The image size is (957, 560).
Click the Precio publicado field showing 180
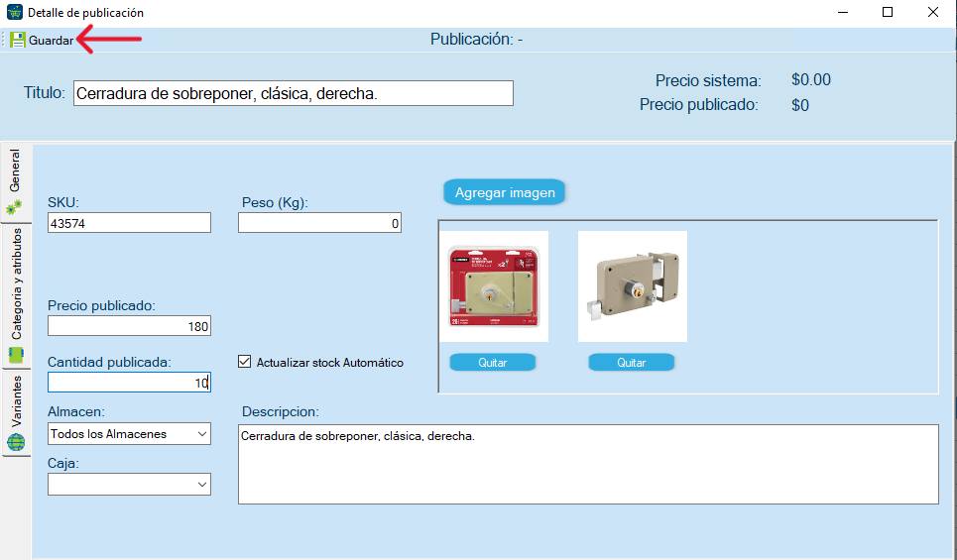coord(129,326)
